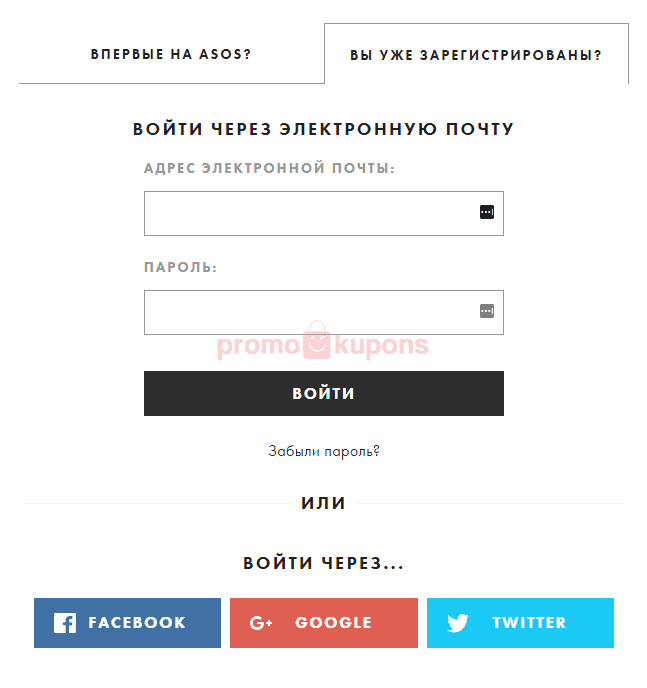The height and width of the screenshot is (688, 647).
Task: Select the 'Вы уже зарегистрированы?' tab
Action: tap(476, 54)
